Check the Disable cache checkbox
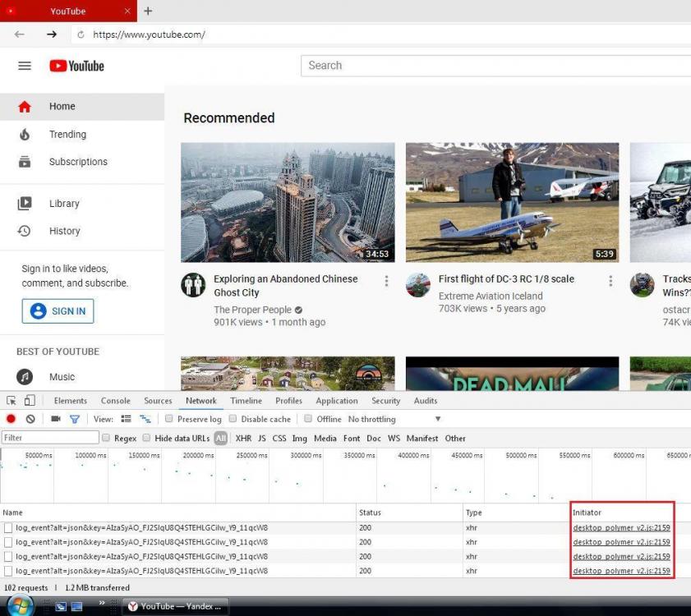 233,419
